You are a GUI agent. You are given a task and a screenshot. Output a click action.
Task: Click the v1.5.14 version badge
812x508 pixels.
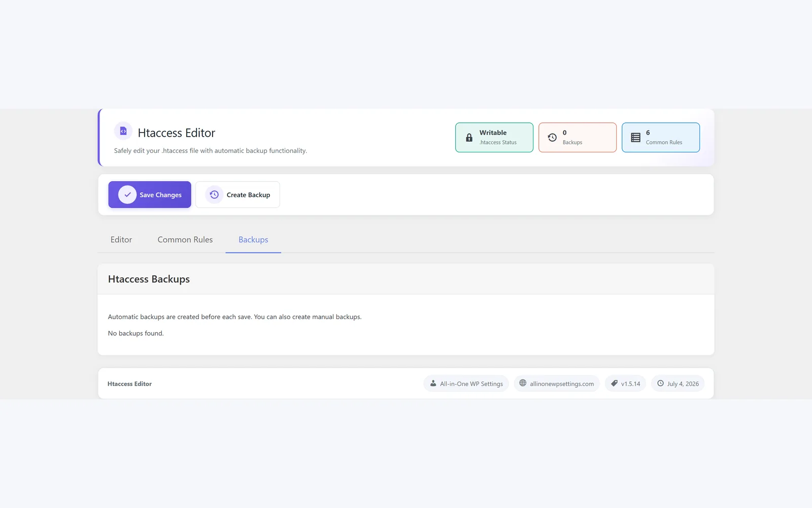point(625,384)
